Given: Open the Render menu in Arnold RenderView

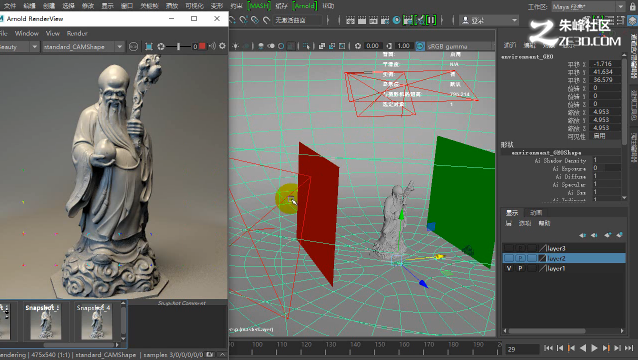Looking at the screenshot, I should pyautogui.click(x=77, y=33).
